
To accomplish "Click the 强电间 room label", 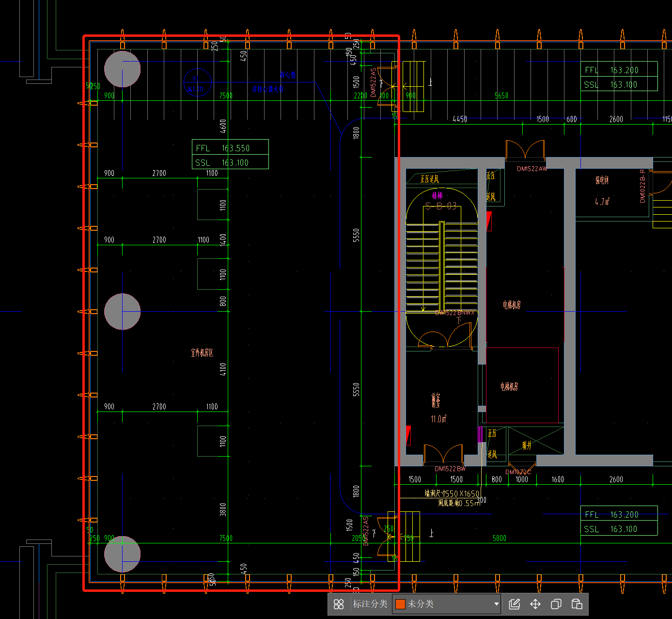I will point(602,180).
